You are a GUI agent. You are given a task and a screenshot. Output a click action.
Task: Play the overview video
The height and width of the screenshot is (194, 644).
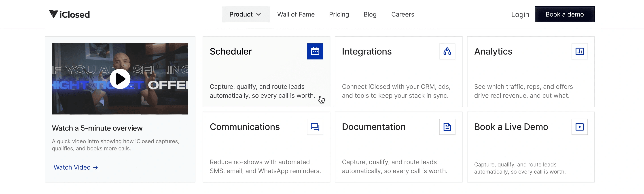click(x=120, y=79)
